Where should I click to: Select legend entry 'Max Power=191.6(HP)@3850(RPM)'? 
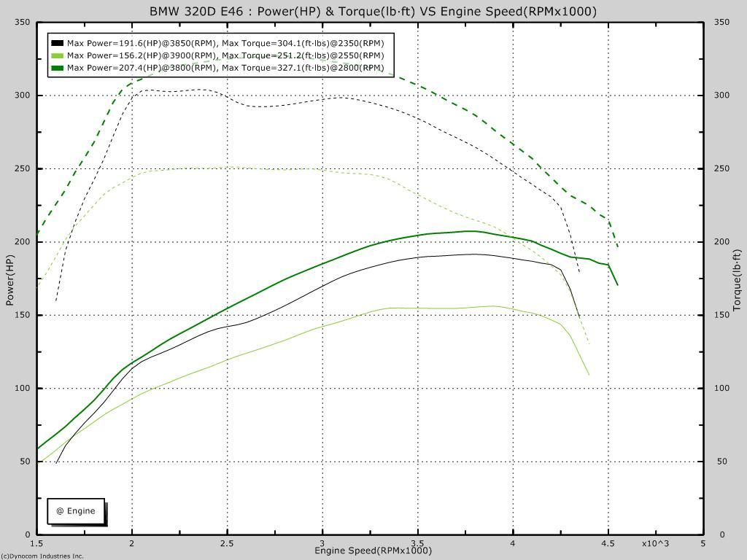(142, 43)
